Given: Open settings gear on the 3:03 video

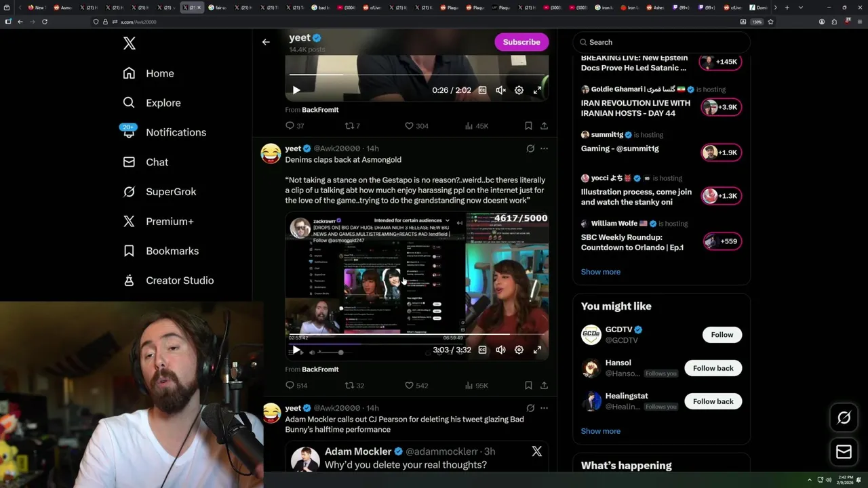Looking at the screenshot, I should click(519, 350).
